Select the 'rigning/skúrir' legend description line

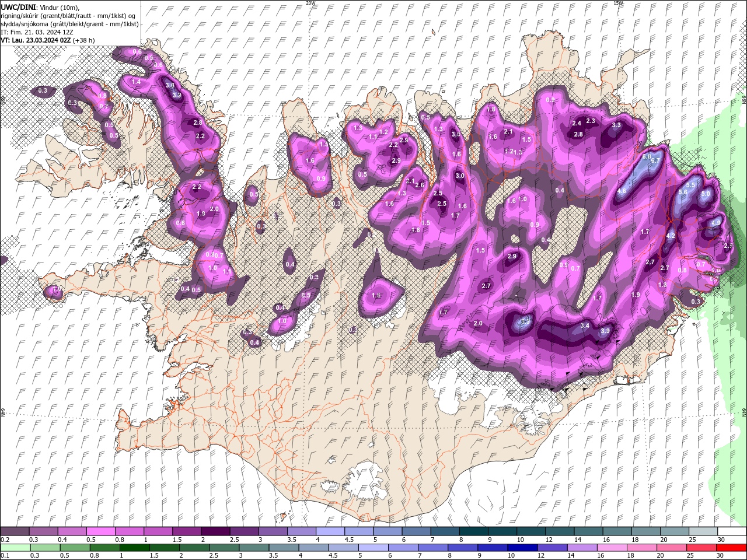[x=68, y=15]
